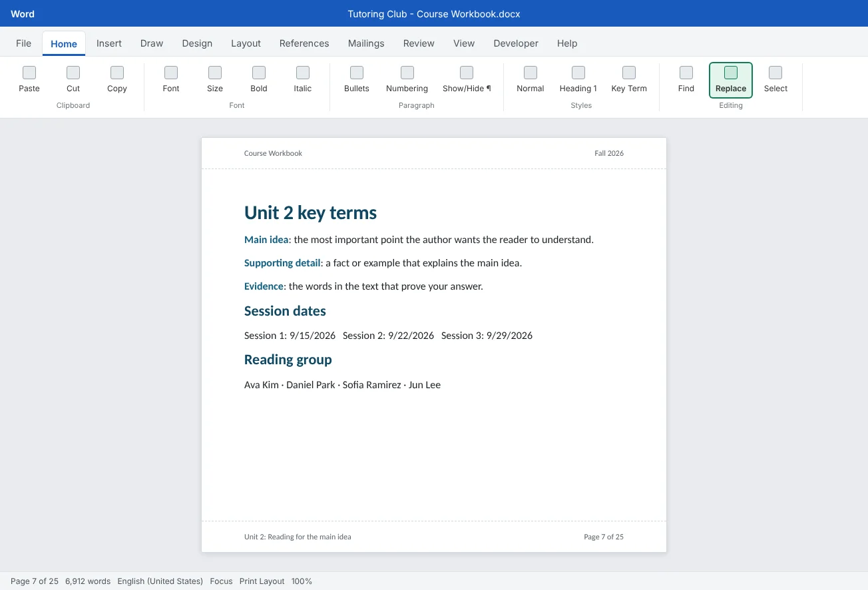
Task: Switch to the View tab
Action: tap(464, 43)
